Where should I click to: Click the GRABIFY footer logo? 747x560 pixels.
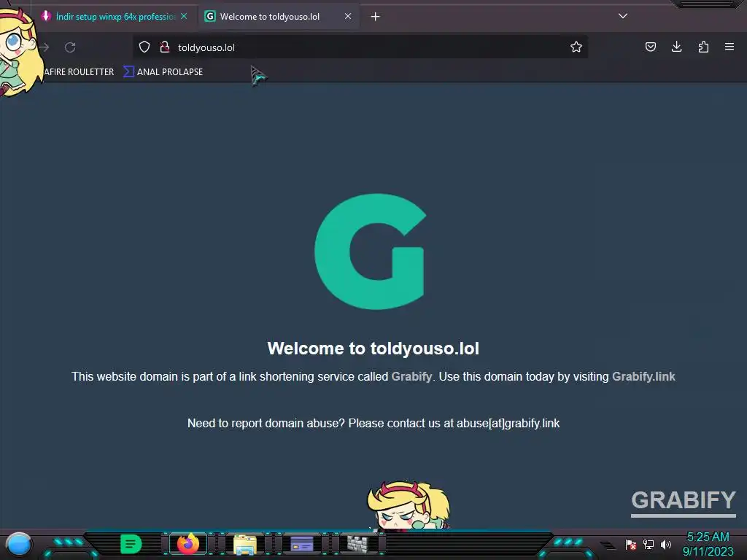[x=684, y=503]
